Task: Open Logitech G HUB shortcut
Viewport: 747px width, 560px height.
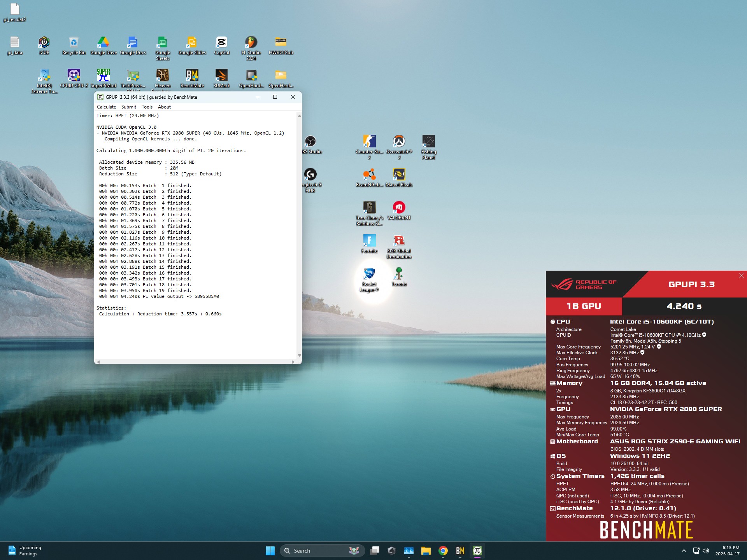Action: [311, 180]
